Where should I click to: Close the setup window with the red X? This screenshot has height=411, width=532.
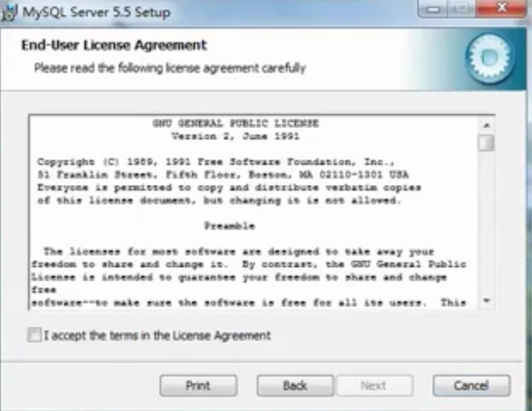pos(501,9)
